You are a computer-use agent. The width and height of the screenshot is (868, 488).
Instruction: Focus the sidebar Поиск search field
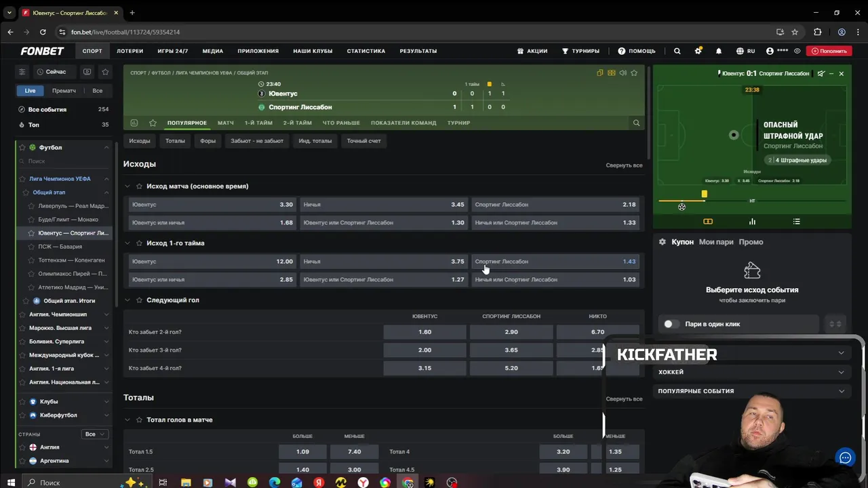64,161
